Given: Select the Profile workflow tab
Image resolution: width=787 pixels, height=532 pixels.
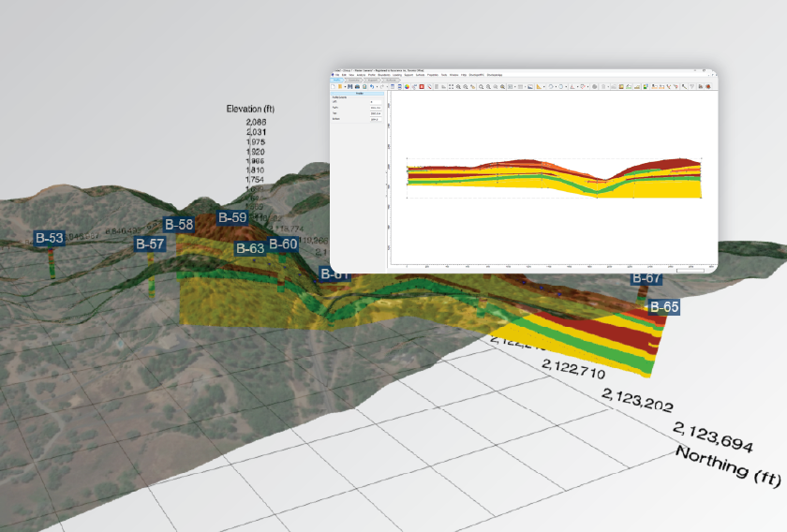Looking at the screenshot, I should point(336,80).
